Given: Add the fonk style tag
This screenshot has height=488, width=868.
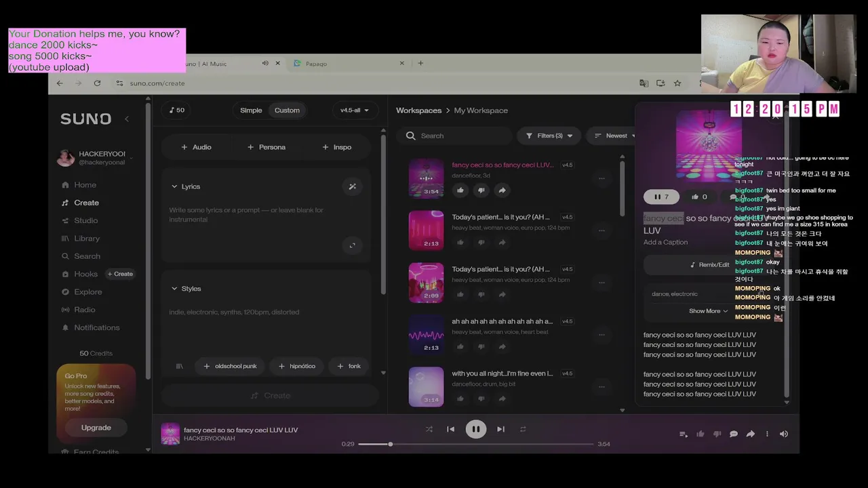Looking at the screenshot, I should pos(349,366).
